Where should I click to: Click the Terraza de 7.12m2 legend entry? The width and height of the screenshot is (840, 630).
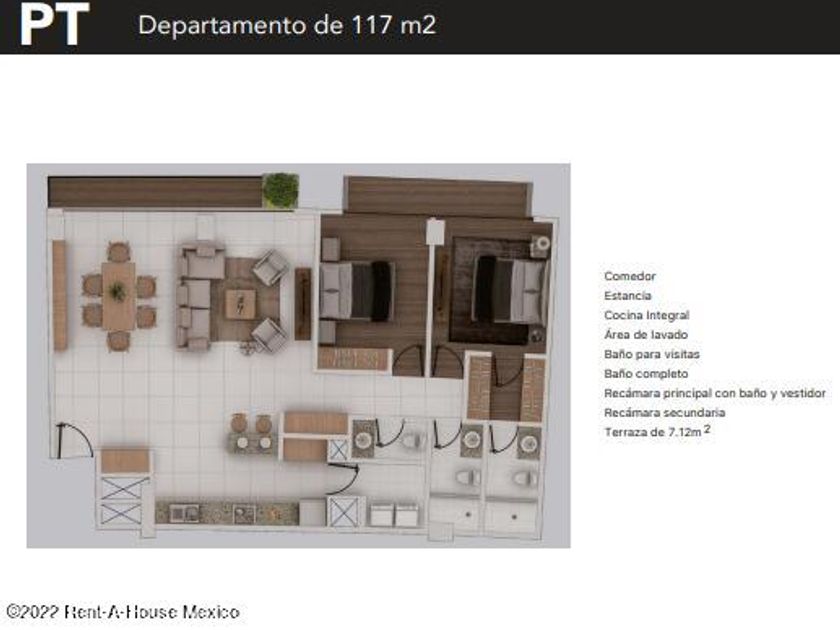coord(657,431)
